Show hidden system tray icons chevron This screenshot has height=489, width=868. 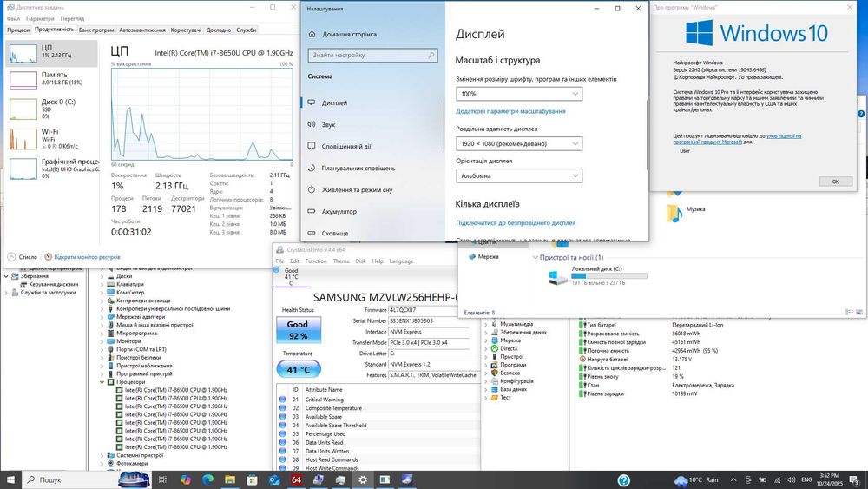click(733, 479)
